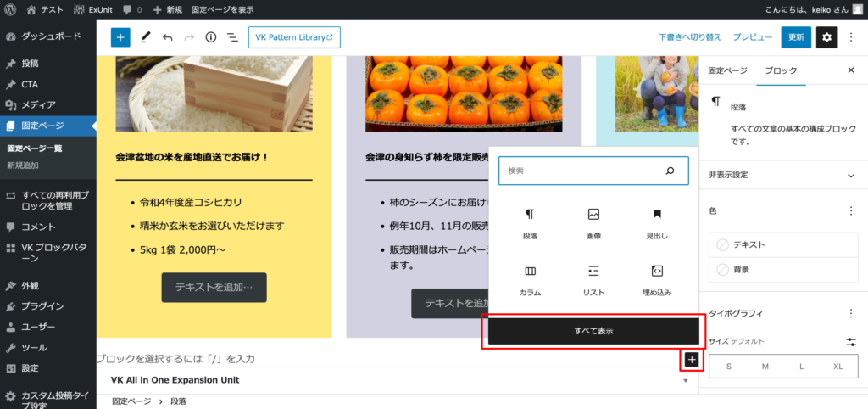Select font size S
Screen dimensions: 868x409
(728, 367)
